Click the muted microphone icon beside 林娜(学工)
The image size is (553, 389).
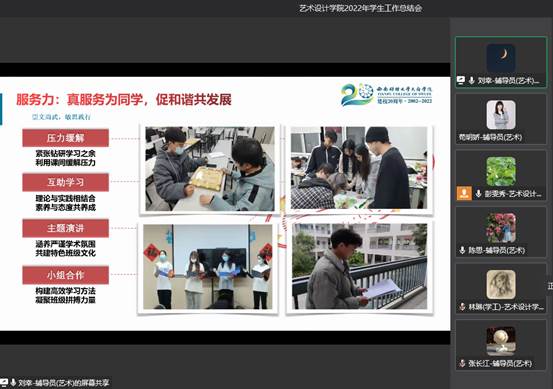[462, 307]
